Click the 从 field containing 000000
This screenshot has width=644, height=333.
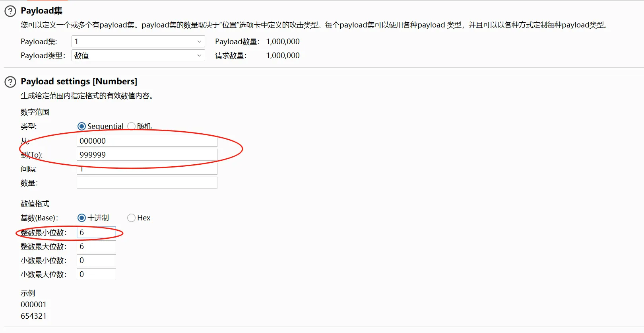147,141
